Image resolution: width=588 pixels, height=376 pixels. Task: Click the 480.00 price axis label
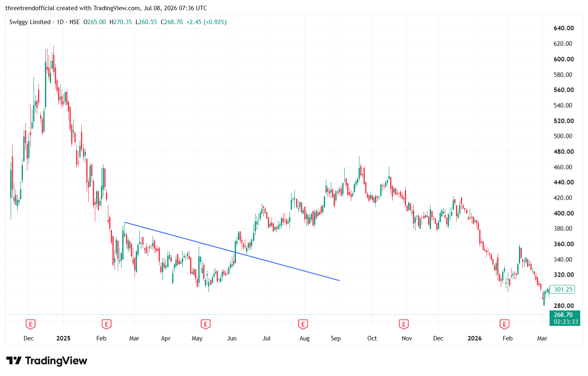563,152
